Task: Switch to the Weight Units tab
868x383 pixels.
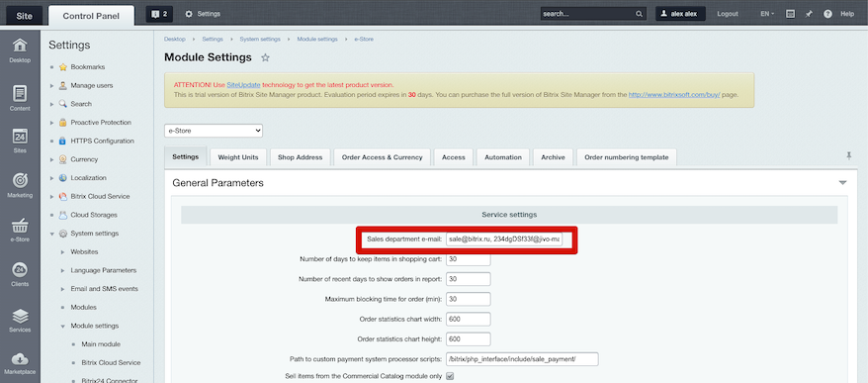Action: pyautogui.click(x=238, y=156)
